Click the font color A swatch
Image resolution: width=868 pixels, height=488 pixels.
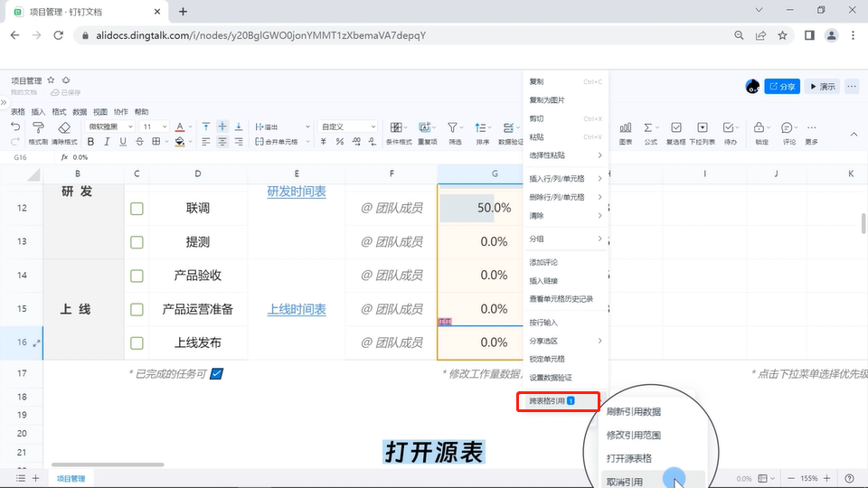[x=179, y=127]
